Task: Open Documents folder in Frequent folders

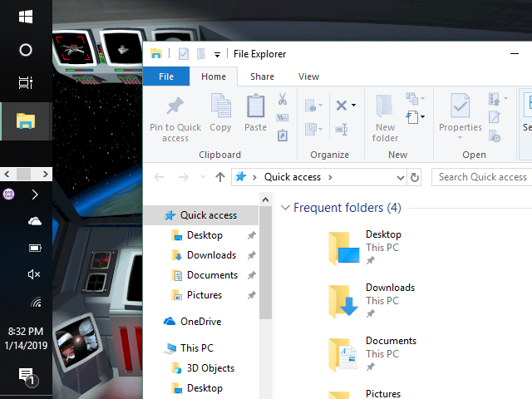Action: click(372, 354)
